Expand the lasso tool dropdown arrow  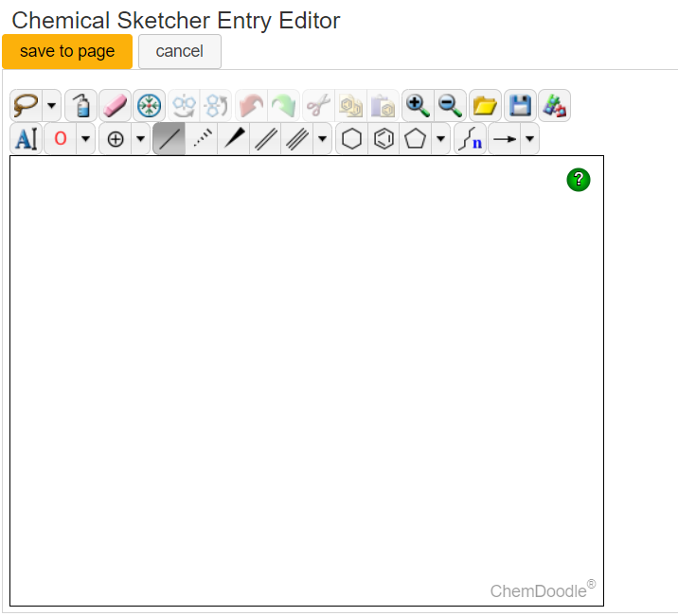point(51,105)
